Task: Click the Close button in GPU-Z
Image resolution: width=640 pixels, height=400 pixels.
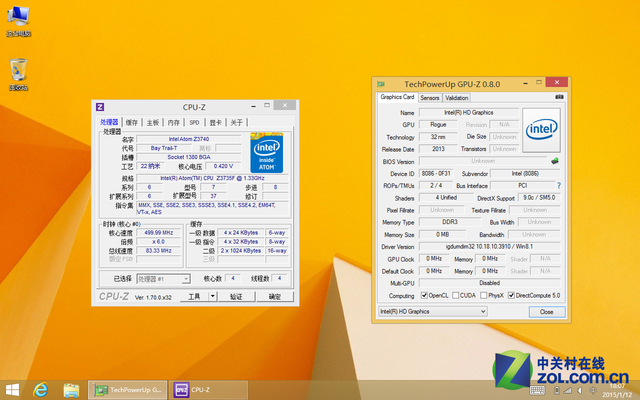Action: pyautogui.click(x=547, y=312)
